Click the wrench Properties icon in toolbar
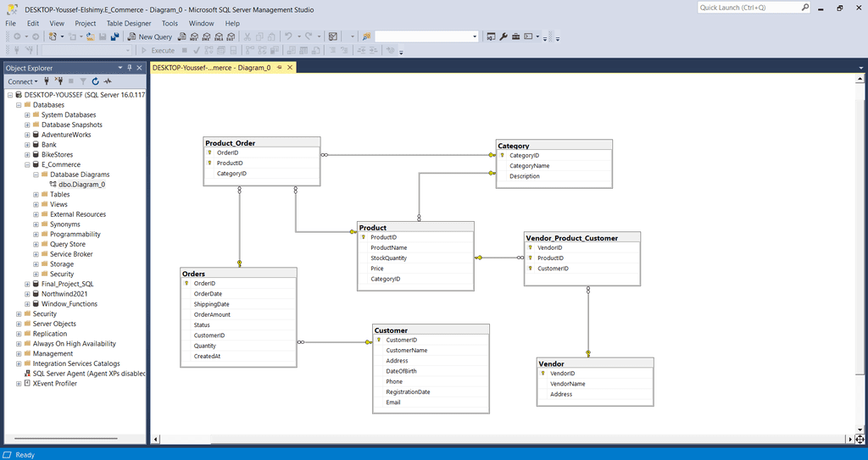The height and width of the screenshot is (460, 868). (504, 37)
